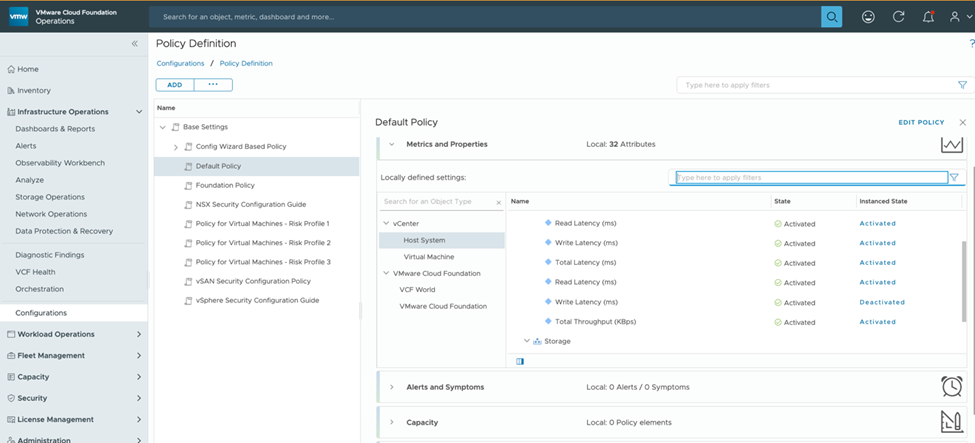Open Storage Operations in sidebar

(50, 197)
